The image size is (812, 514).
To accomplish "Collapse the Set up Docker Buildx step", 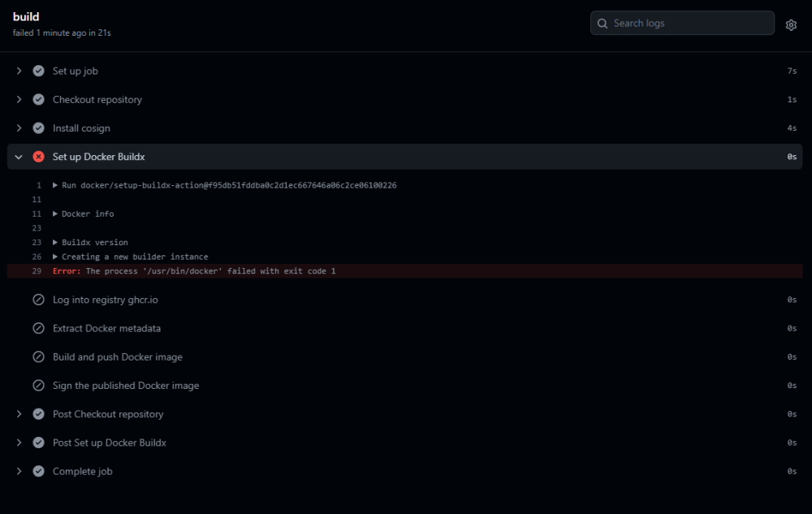I will coord(19,157).
